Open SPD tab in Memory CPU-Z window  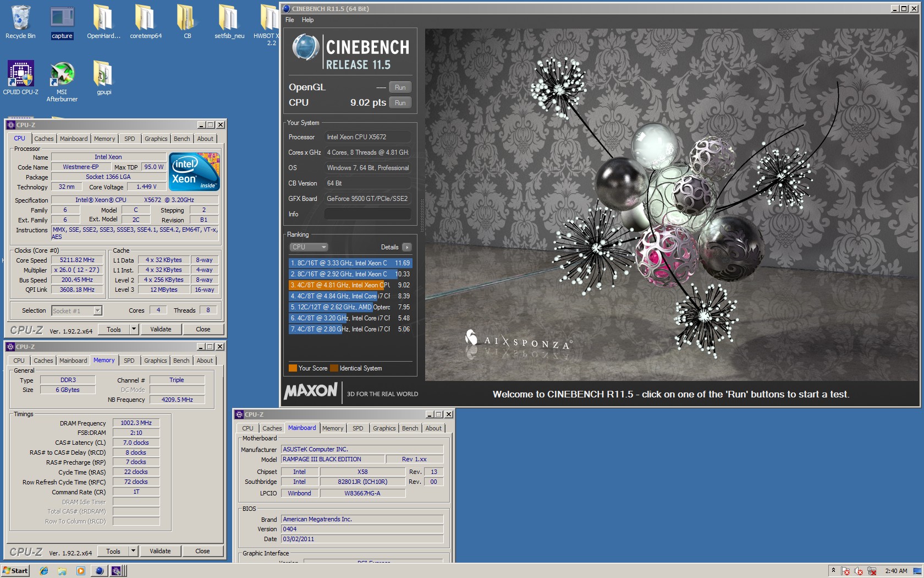(129, 361)
